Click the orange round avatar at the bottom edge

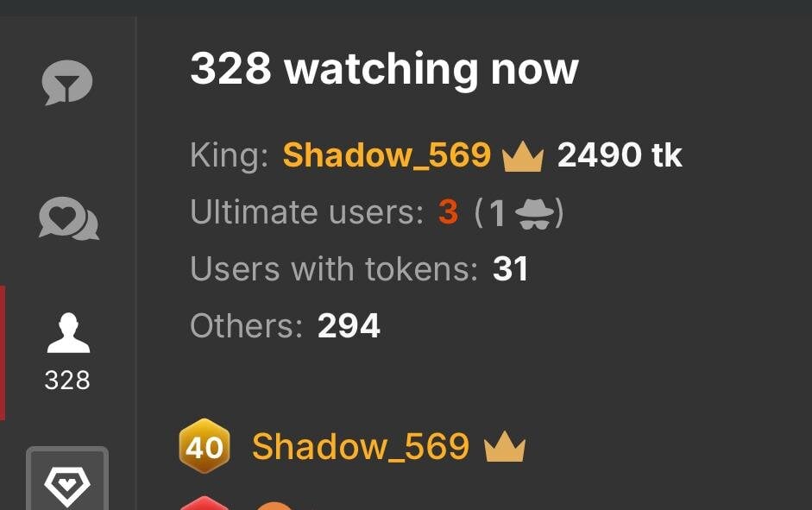[274, 506]
